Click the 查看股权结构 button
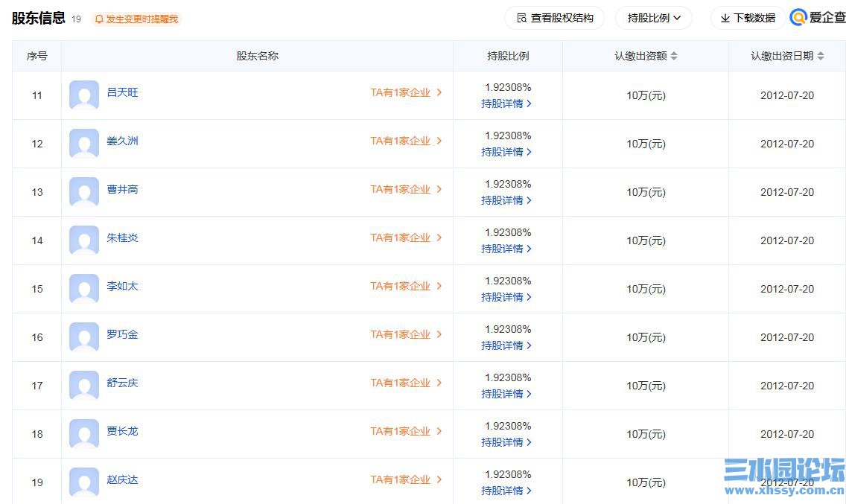This screenshot has width=849, height=504. [554, 17]
